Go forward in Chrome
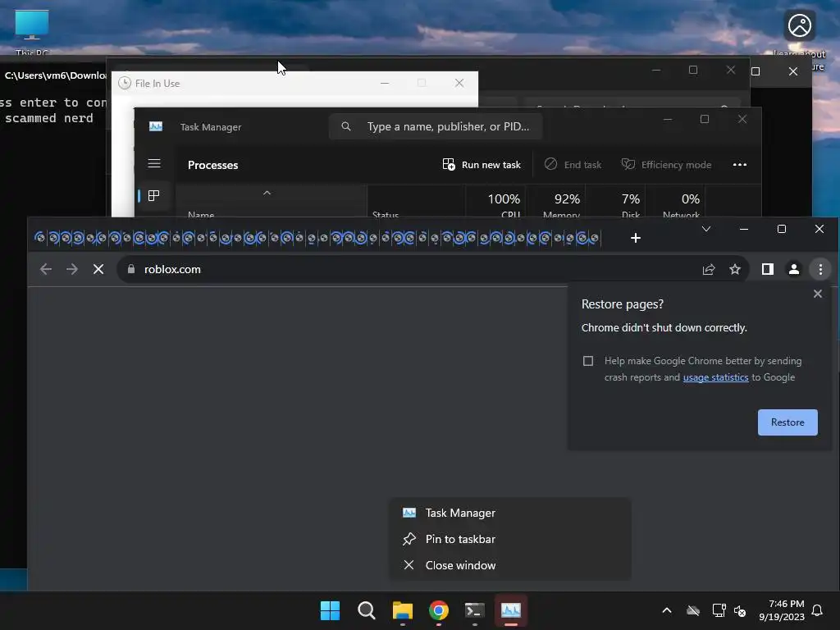 [72, 269]
